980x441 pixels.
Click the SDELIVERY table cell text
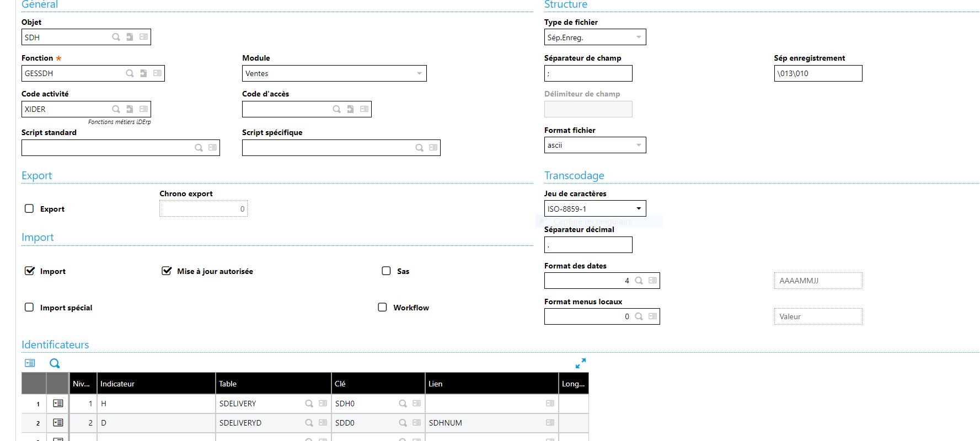[x=238, y=404]
